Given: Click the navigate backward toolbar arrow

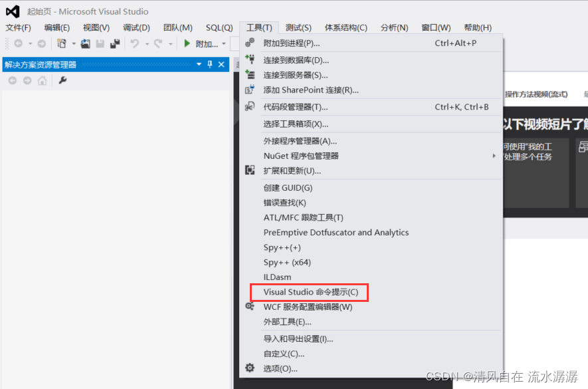Looking at the screenshot, I should (x=18, y=44).
